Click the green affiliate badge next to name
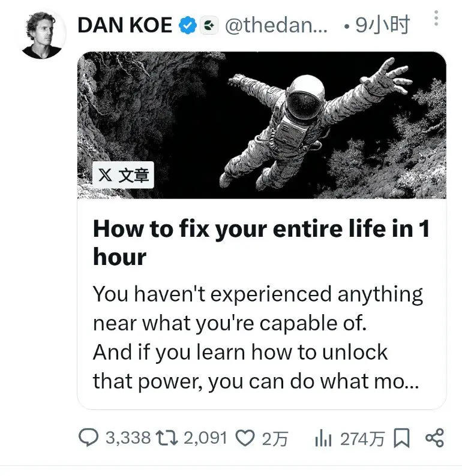This screenshot has height=476, width=462. coord(209,25)
